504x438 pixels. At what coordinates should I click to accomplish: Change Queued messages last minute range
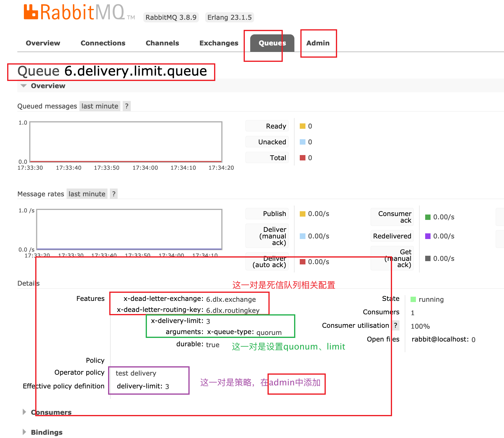(x=100, y=106)
